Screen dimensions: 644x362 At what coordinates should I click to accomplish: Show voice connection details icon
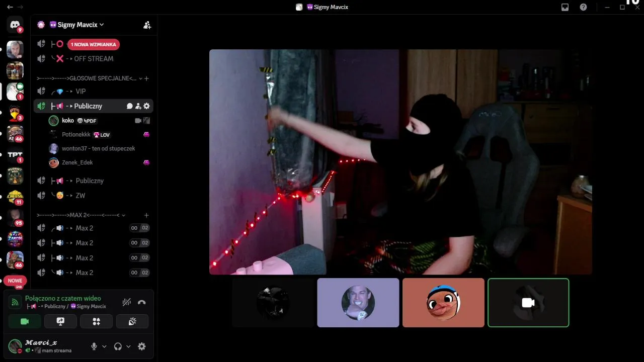[x=16, y=302]
